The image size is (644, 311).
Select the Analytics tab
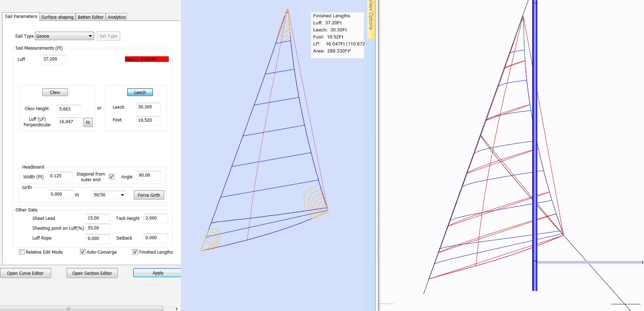117,17
